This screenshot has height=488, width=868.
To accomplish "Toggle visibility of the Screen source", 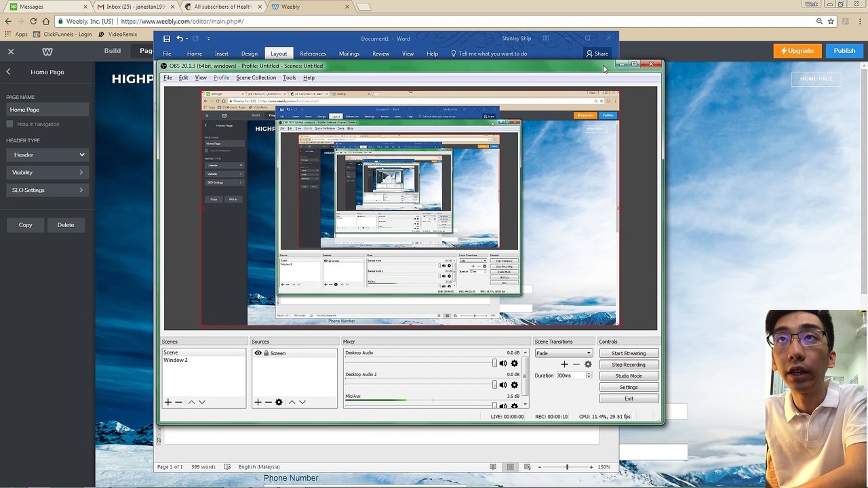I will coord(258,353).
